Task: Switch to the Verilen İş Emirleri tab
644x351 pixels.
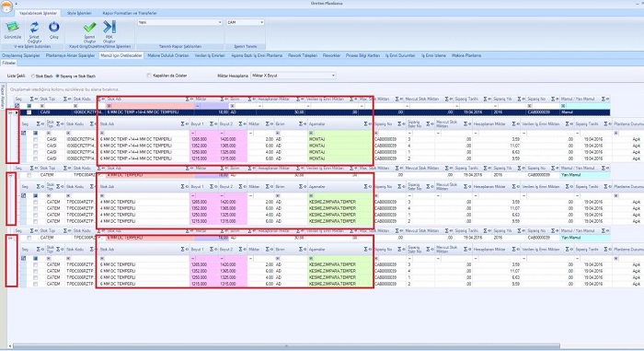Action: tap(210, 55)
